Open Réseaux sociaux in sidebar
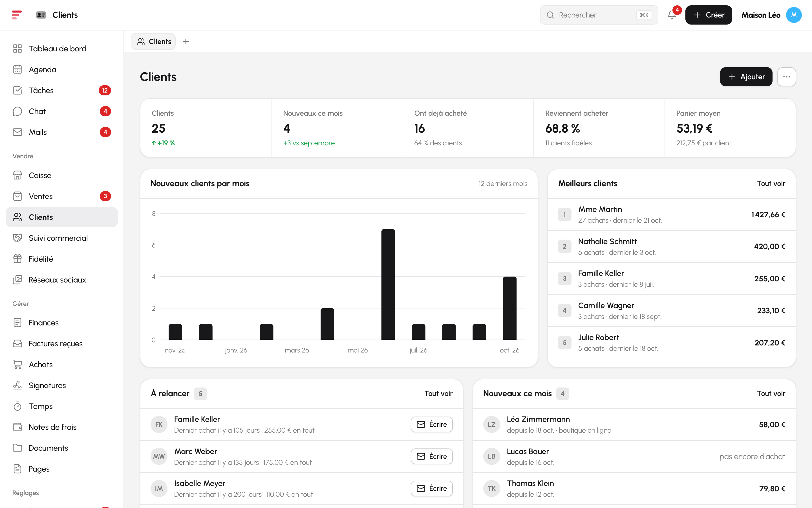The width and height of the screenshot is (812, 508). tap(62, 280)
